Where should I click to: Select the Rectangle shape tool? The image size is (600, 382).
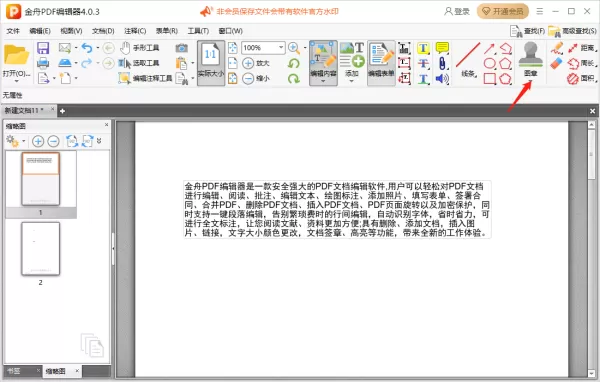click(489, 78)
